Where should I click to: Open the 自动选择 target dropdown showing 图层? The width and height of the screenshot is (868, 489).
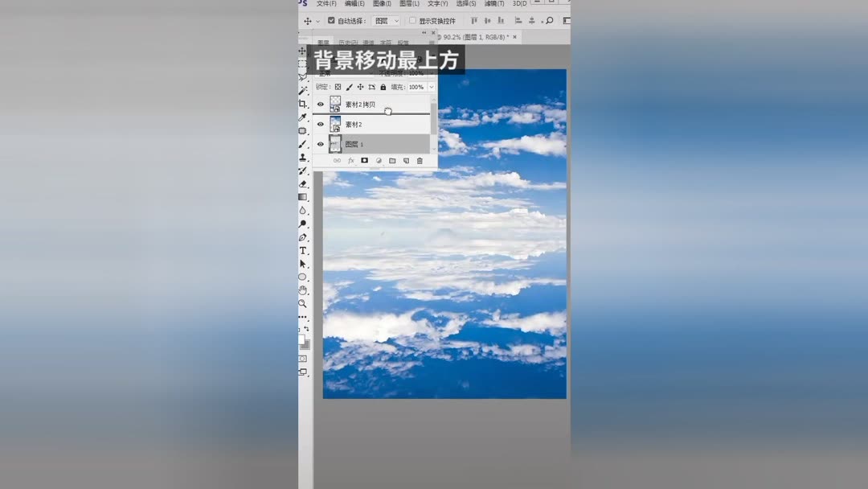[x=384, y=20]
